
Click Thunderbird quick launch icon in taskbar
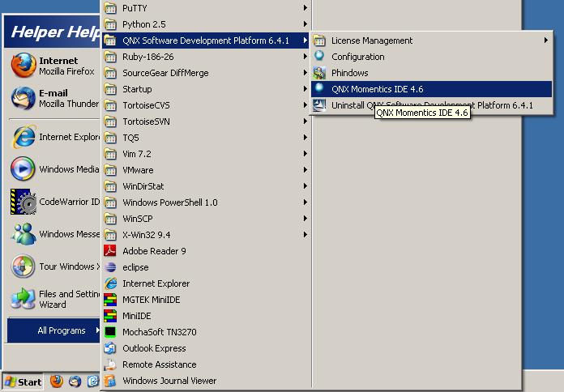(x=75, y=381)
